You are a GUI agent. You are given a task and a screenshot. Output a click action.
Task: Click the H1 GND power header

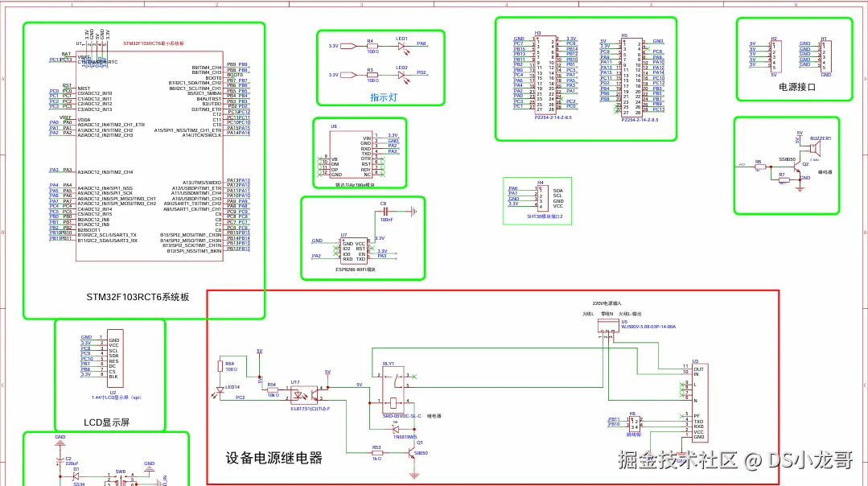(x=826, y=55)
